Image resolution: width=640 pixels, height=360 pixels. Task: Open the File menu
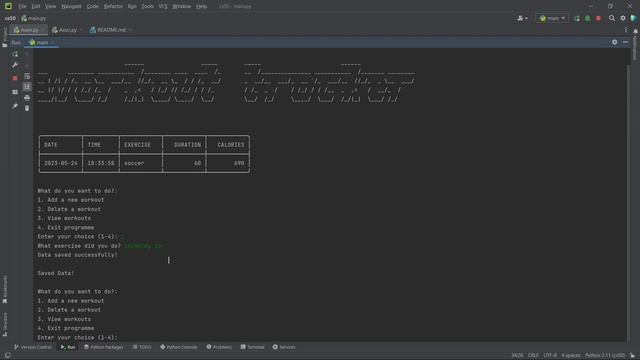(22, 6)
